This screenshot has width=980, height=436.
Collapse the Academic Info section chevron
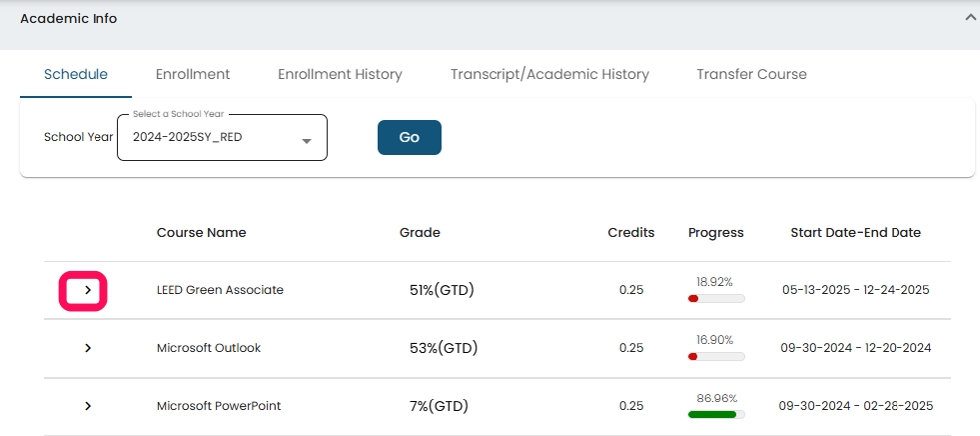pos(969,17)
